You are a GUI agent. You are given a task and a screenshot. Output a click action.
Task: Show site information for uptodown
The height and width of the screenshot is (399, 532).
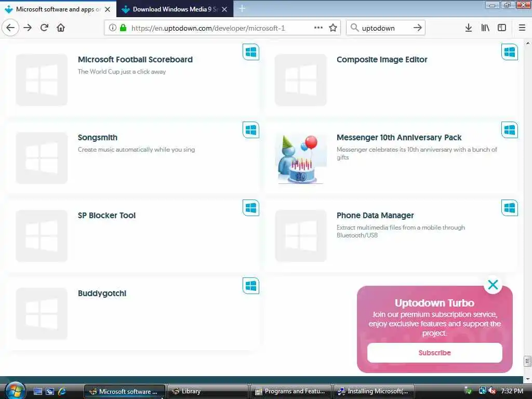point(112,28)
